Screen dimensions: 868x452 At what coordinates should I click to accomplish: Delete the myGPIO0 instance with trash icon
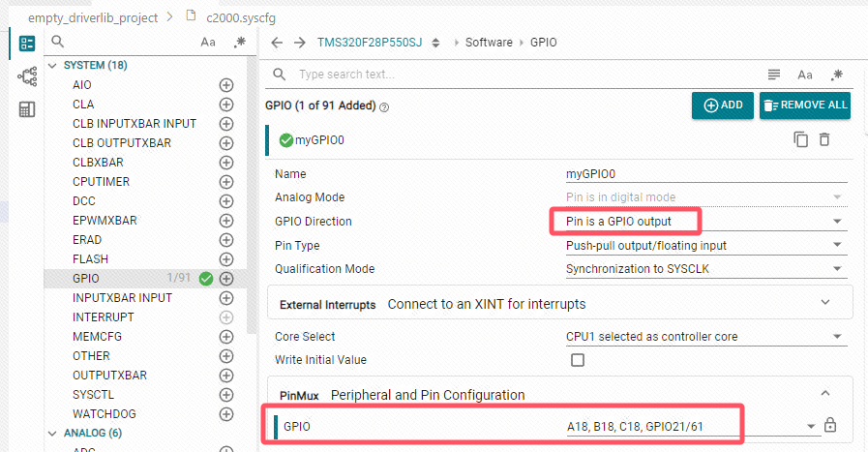click(x=824, y=139)
